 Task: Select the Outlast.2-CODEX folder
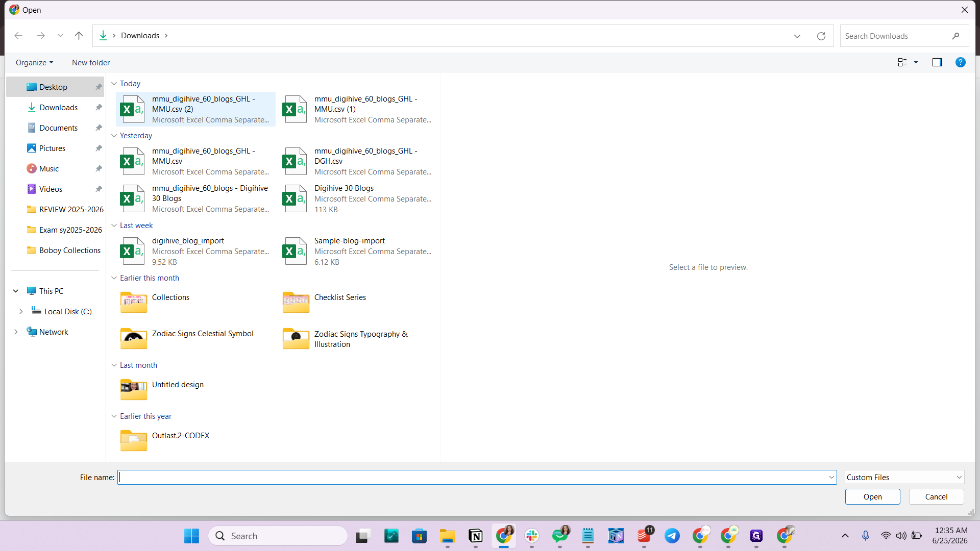pos(195,440)
